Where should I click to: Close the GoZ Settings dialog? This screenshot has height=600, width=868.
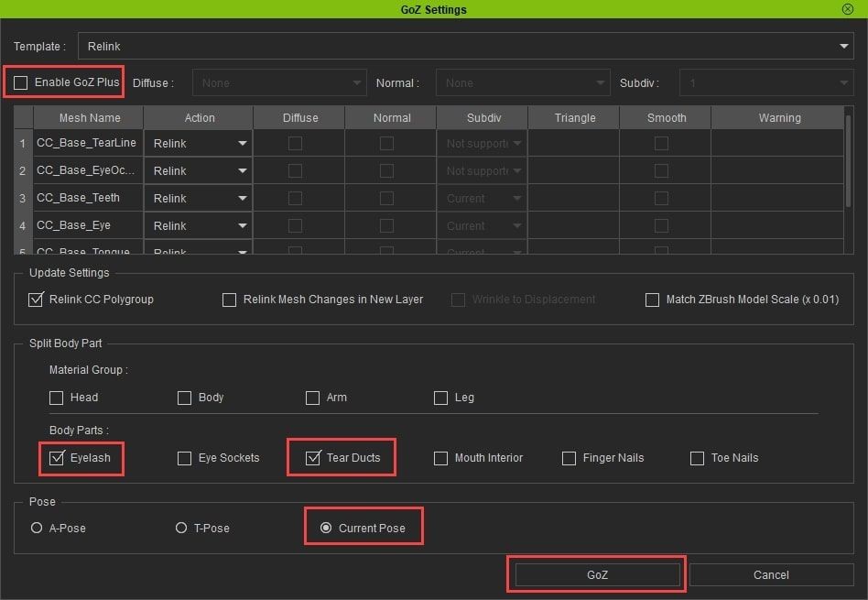847,9
